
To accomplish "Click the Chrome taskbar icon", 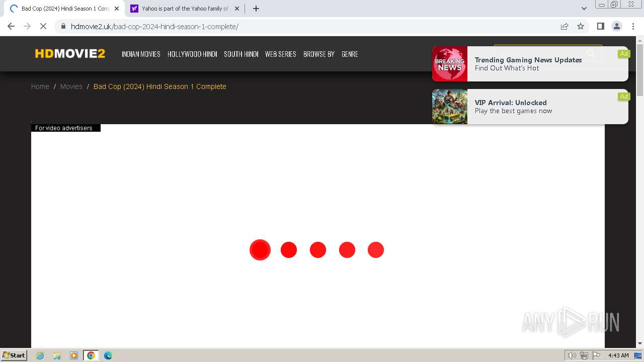I will pyautogui.click(x=91, y=355).
